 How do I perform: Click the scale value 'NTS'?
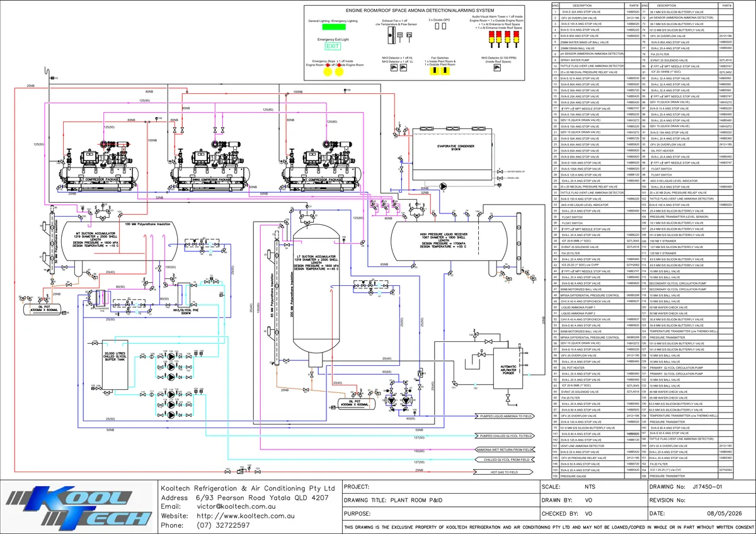[x=590, y=487]
